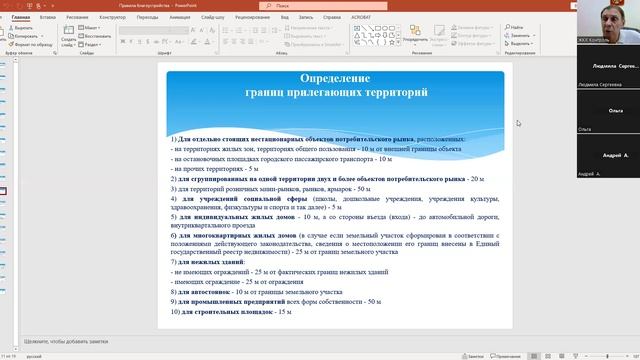The image size is (640, 360).
Task: Switch to the Рецензирование tab
Action: 252,17
